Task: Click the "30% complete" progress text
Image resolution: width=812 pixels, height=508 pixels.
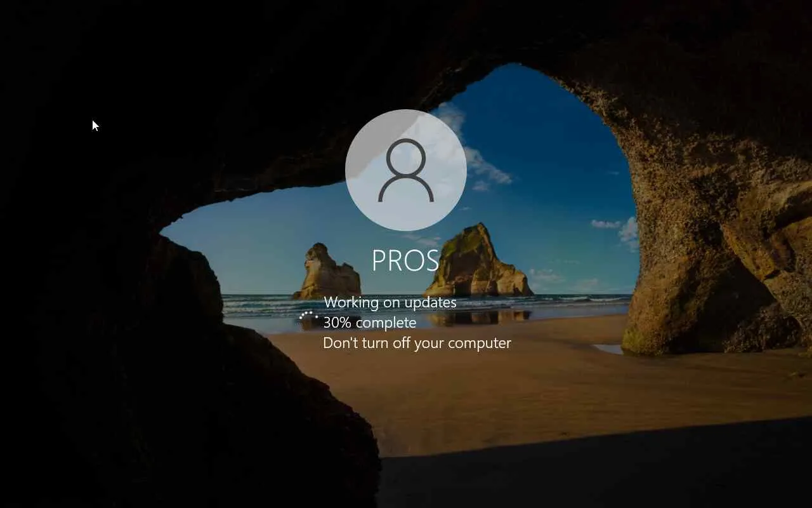Action: [x=370, y=323]
